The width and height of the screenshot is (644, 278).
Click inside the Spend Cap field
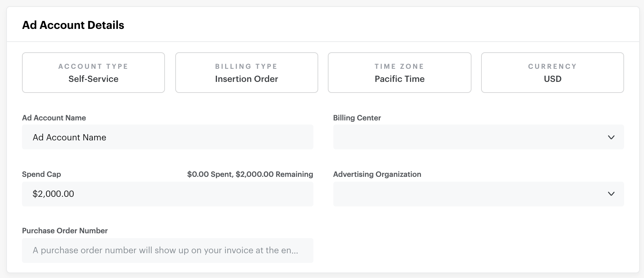[167, 194]
